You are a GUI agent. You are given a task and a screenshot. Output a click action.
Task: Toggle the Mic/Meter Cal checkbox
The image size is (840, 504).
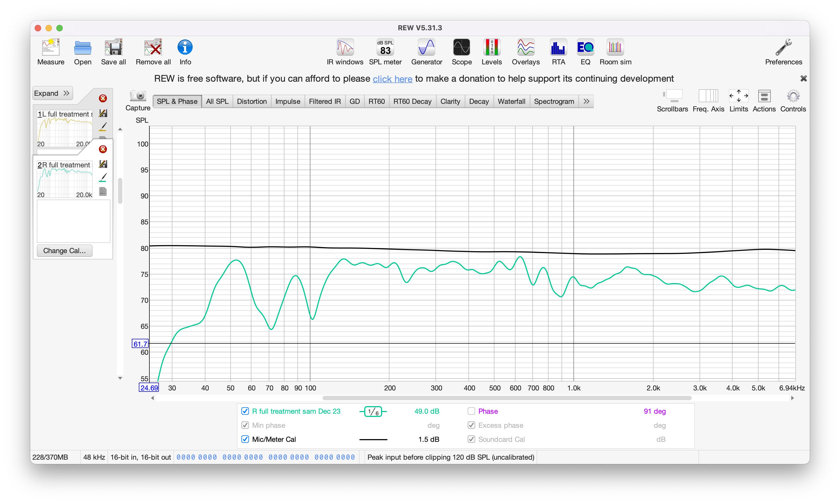pos(245,439)
